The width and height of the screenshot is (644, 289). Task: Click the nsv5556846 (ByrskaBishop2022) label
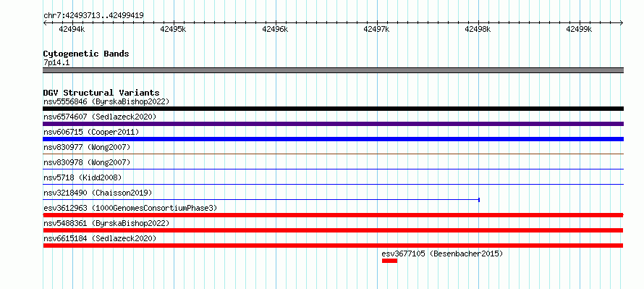click(x=106, y=101)
